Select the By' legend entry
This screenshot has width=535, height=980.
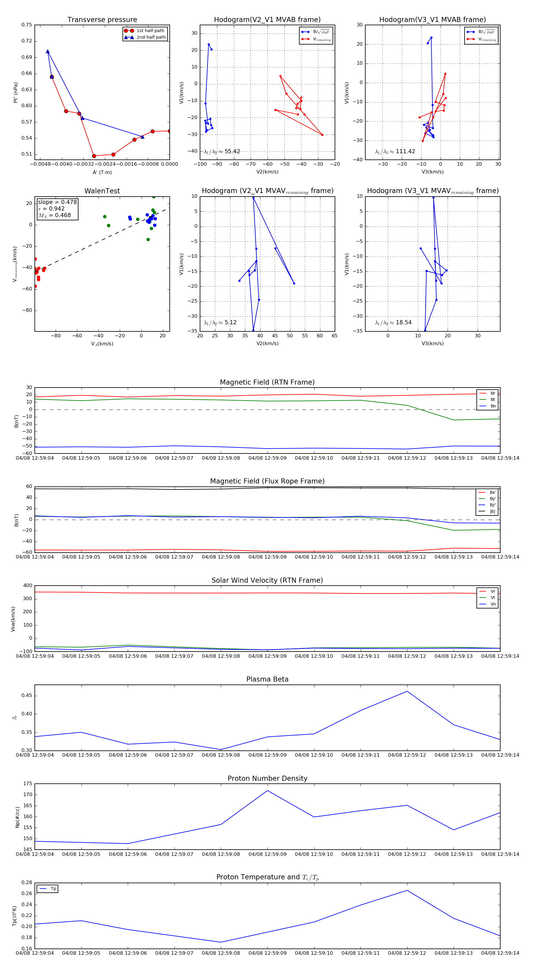pyautogui.click(x=487, y=499)
